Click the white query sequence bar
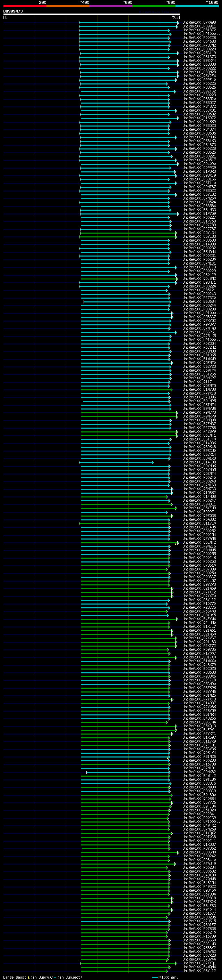The width and height of the screenshot is (222, 980). click(92, 14)
